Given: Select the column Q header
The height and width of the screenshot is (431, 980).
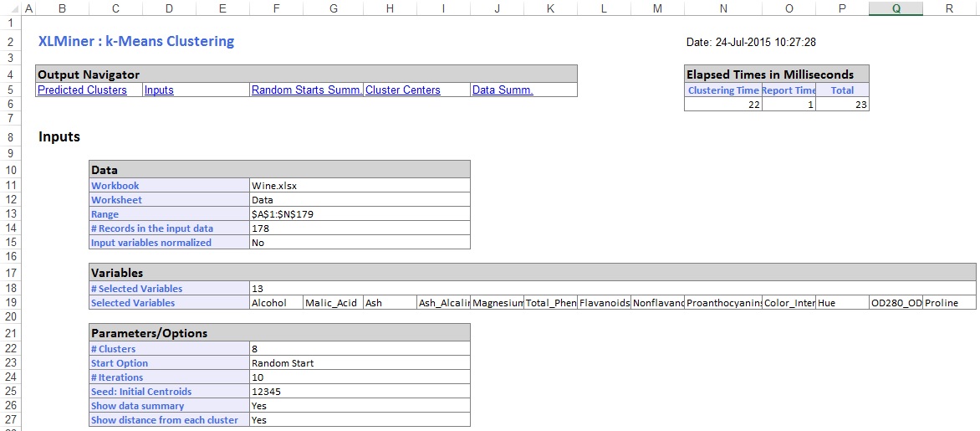Looking at the screenshot, I should [896, 8].
